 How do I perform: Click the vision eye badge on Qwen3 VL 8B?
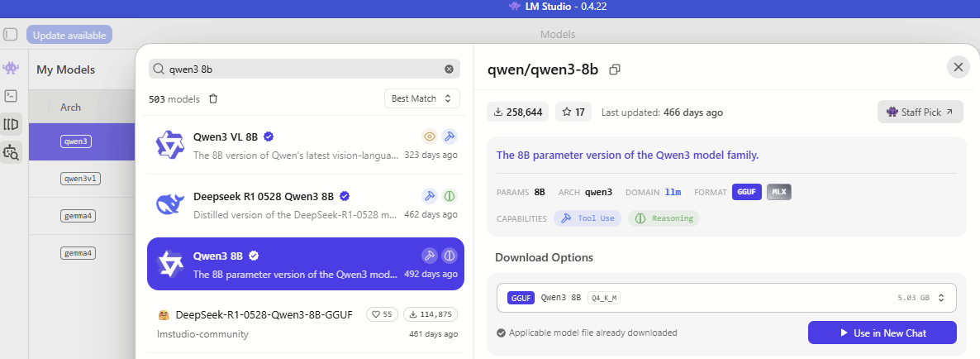(x=430, y=136)
